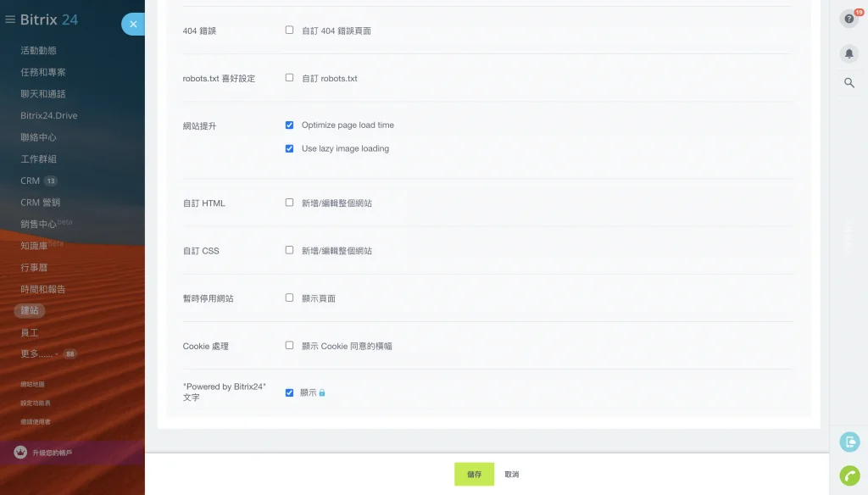Click the 邀請使用者 link in the sidebar
The image size is (868, 495).
tap(36, 421)
